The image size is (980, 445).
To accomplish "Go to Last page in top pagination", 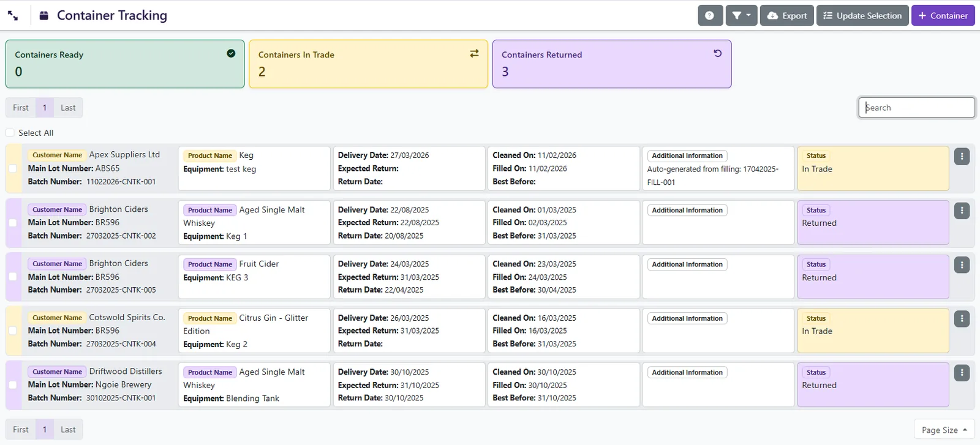I will coord(68,108).
